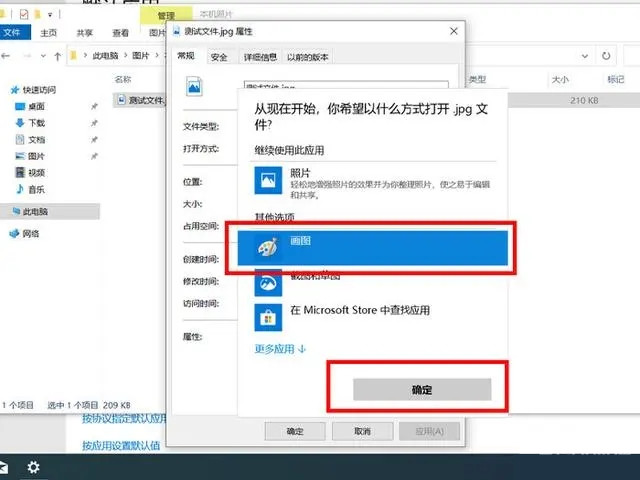Select the 测试文件 file in the list

(140, 100)
